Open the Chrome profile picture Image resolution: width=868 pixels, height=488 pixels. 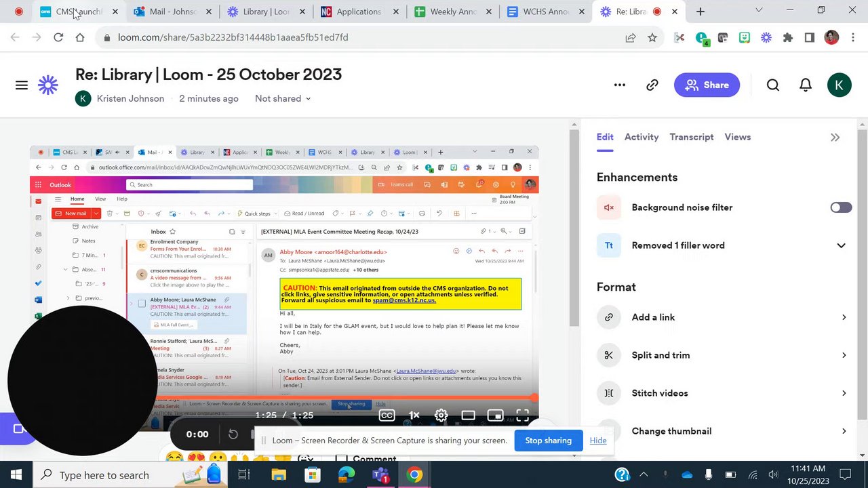[x=831, y=37]
